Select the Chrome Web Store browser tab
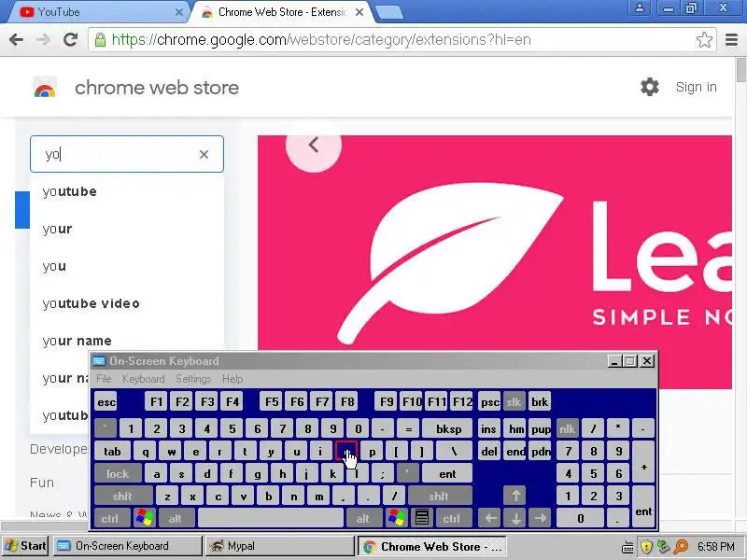This screenshot has height=560, width=747. pyautogui.click(x=281, y=12)
